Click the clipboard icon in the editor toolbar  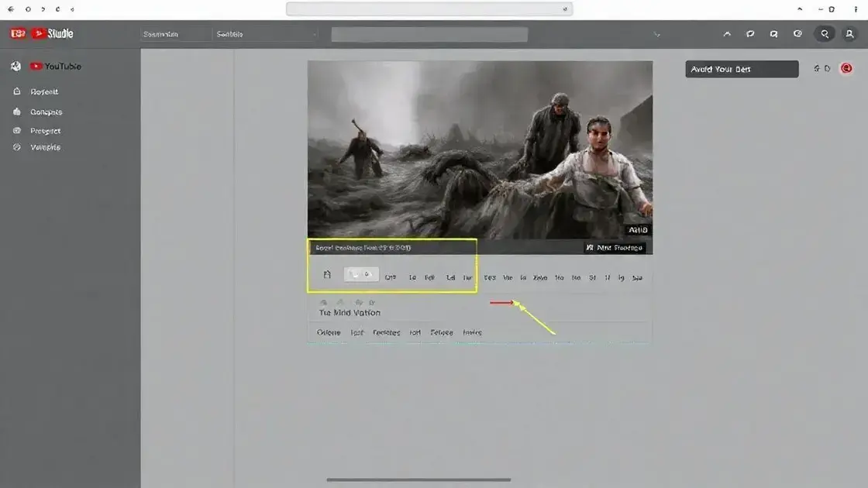pos(327,274)
